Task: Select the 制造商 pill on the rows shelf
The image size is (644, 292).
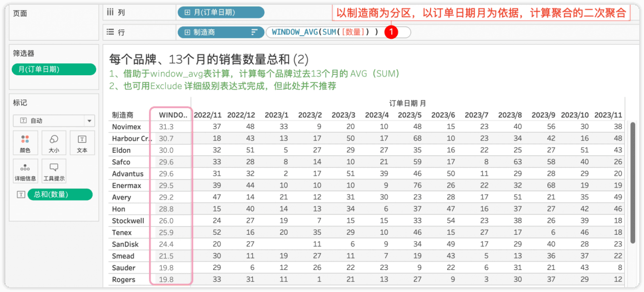Action: tap(221, 32)
